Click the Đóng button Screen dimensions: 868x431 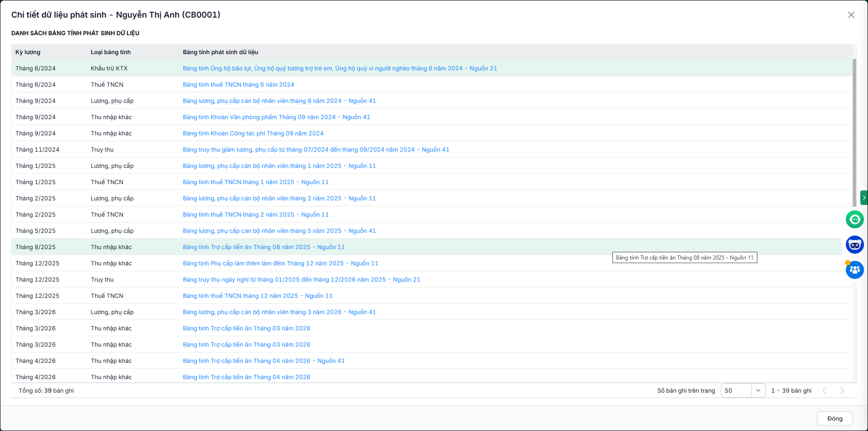835,418
